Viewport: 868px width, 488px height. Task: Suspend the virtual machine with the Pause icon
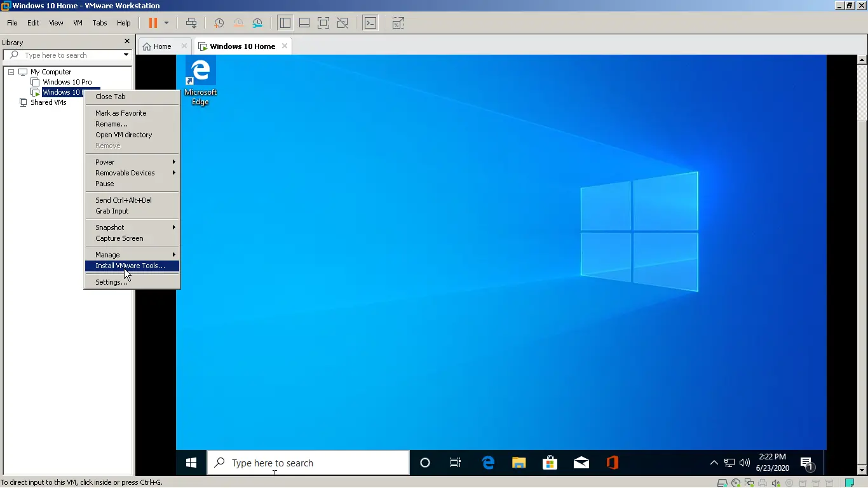tap(153, 23)
